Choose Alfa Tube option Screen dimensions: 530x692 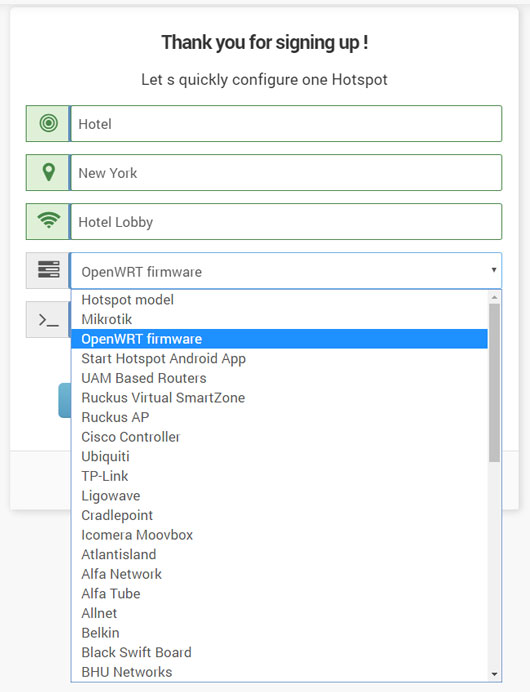(279, 594)
